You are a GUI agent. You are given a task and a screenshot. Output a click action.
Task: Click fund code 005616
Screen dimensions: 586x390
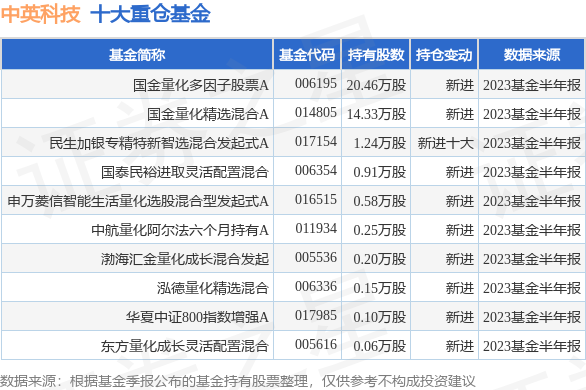pos(316,344)
